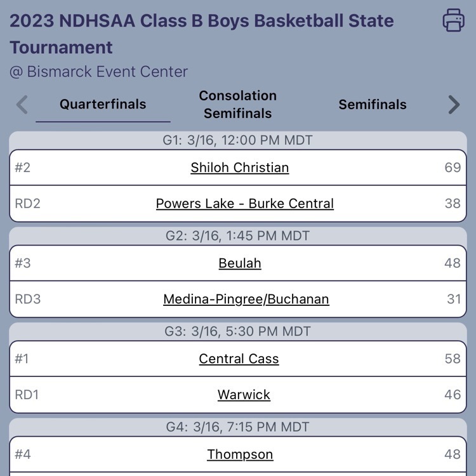The image size is (476, 476).
Task: Click the G2 3/16 1:45 PM game header
Action: tap(238, 236)
